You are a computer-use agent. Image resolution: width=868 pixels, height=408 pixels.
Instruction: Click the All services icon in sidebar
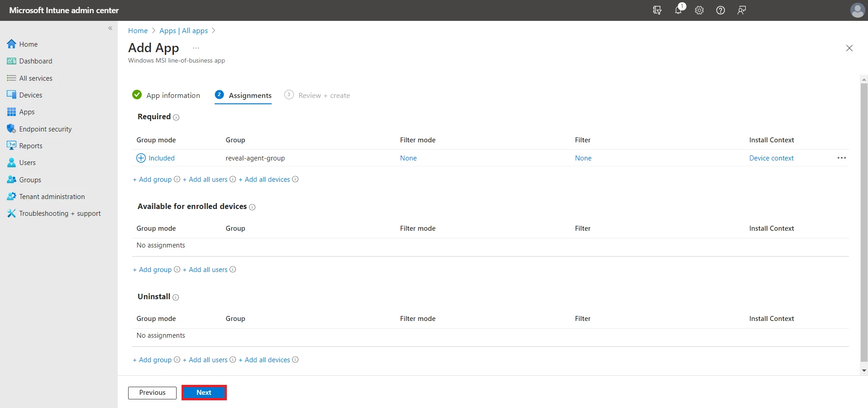11,78
